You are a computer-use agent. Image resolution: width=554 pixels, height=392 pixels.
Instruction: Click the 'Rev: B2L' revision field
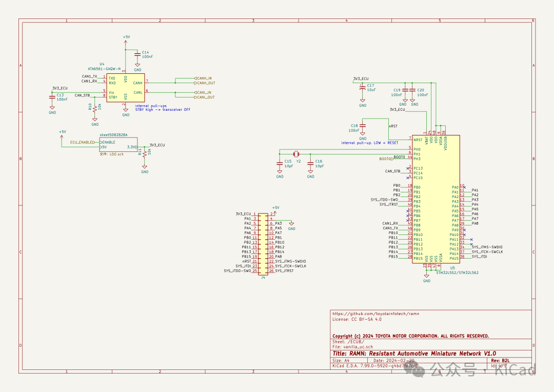pyautogui.click(x=500, y=361)
